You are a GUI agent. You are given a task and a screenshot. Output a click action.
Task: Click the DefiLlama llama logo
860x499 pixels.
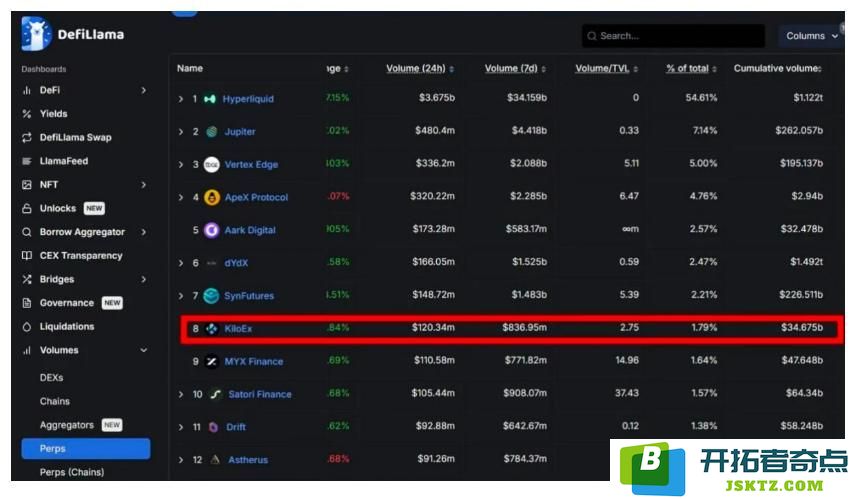(x=36, y=34)
